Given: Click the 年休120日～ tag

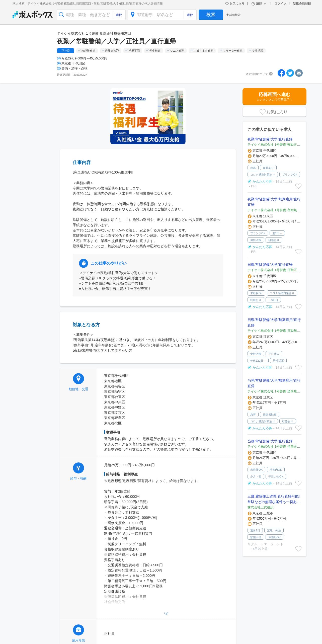Looking at the screenshot, I should pyautogui.click(x=258, y=361).
